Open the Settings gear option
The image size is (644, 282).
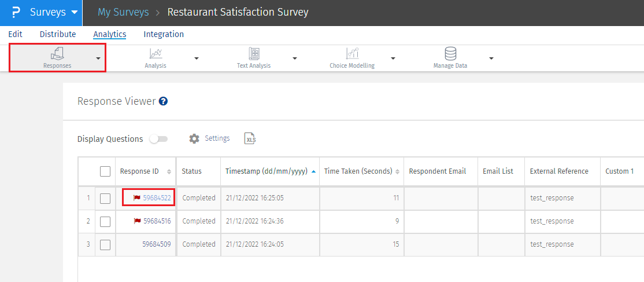click(x=209, y=139)
